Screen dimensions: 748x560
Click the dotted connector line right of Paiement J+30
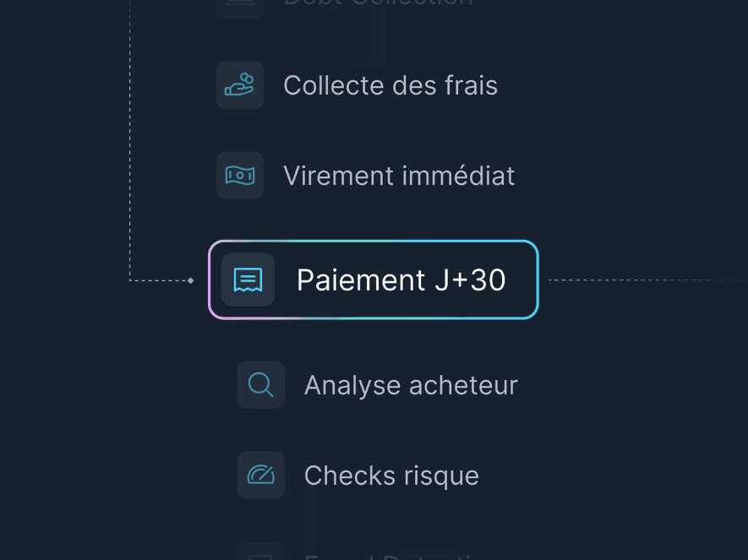click(x=647, y=280)
